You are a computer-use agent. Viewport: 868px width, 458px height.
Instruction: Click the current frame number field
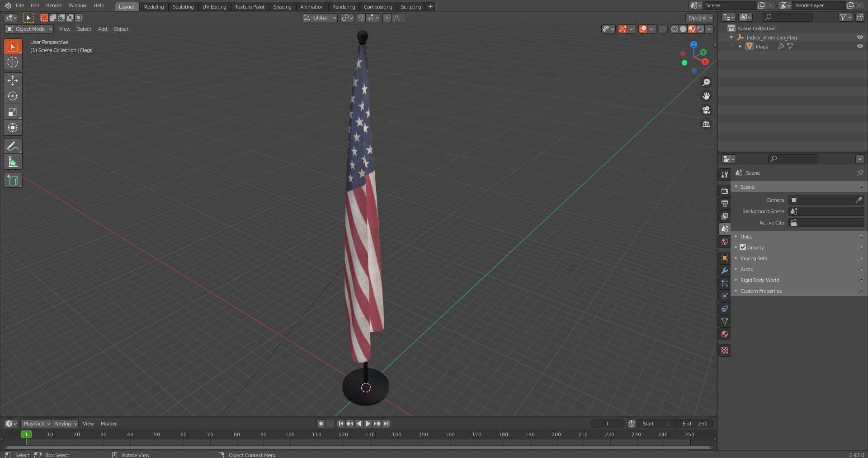(x=607, y=424)
